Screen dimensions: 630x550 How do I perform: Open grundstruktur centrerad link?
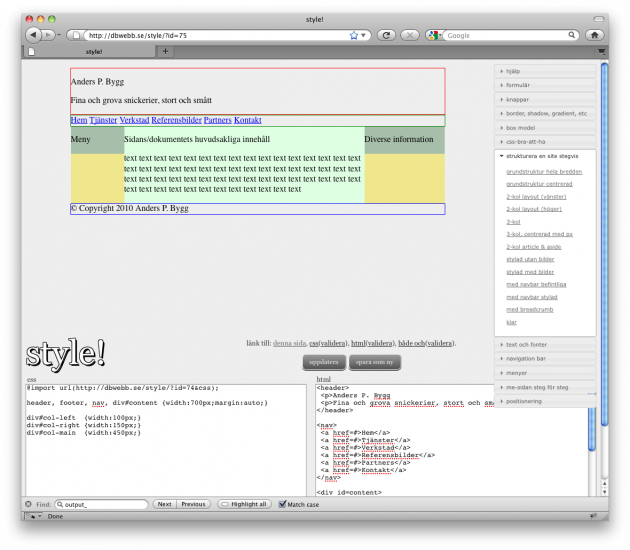(x=539, y=184)
